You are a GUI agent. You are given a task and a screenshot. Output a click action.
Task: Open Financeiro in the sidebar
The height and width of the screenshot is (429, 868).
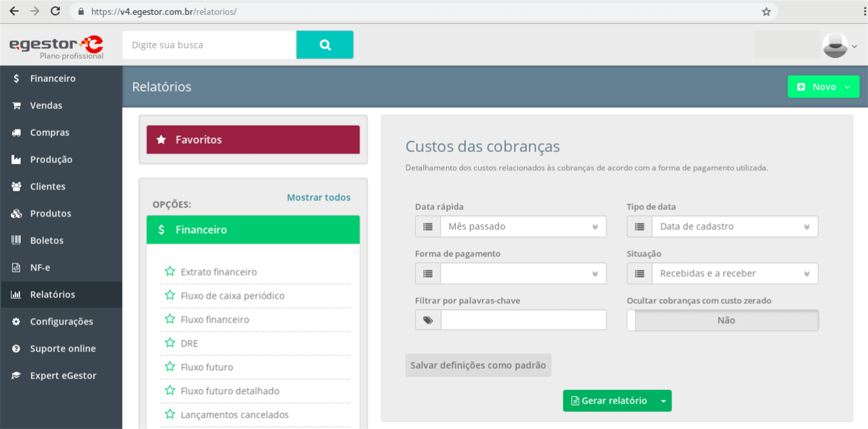click(x=61, y=78)
